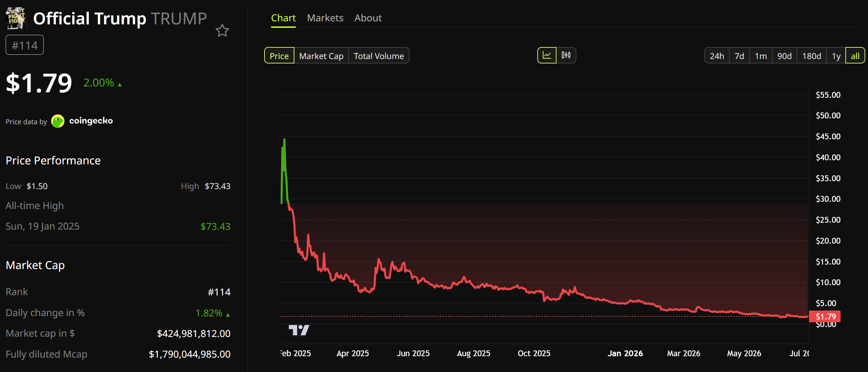Viewport: 868px width, 372px height.
Task: Click the coingecko text link
Action: pos(91,121)
